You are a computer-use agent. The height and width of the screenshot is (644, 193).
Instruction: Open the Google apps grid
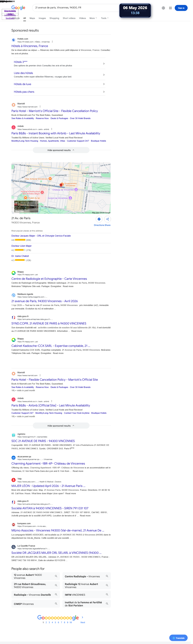(x=170, y=8)
